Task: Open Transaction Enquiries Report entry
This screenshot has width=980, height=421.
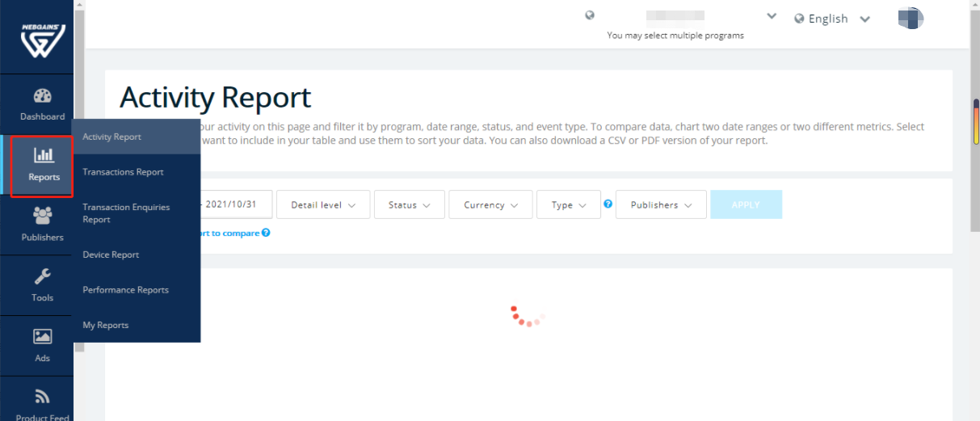Action: point(137,213)
